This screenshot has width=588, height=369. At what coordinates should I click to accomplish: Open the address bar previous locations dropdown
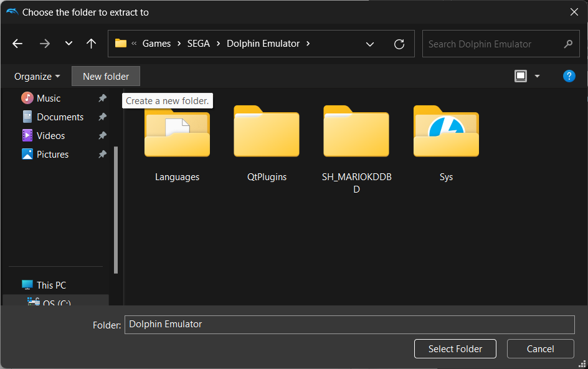coord(370,44)
